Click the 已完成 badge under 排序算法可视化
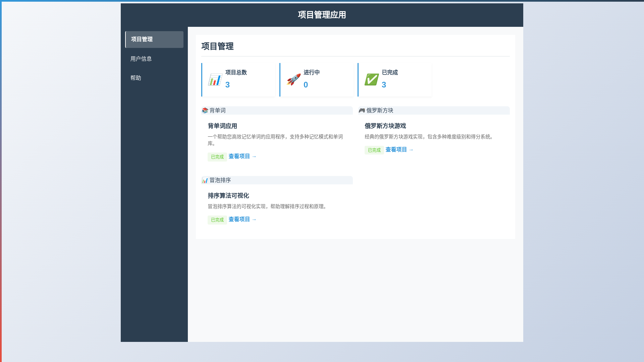 [217, 220]
